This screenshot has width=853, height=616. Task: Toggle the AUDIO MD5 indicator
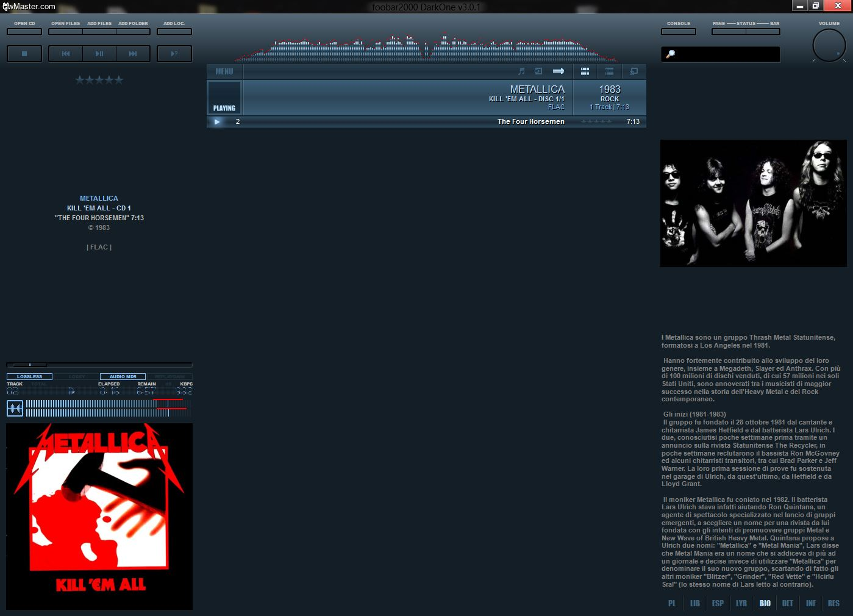click(123, 377)
